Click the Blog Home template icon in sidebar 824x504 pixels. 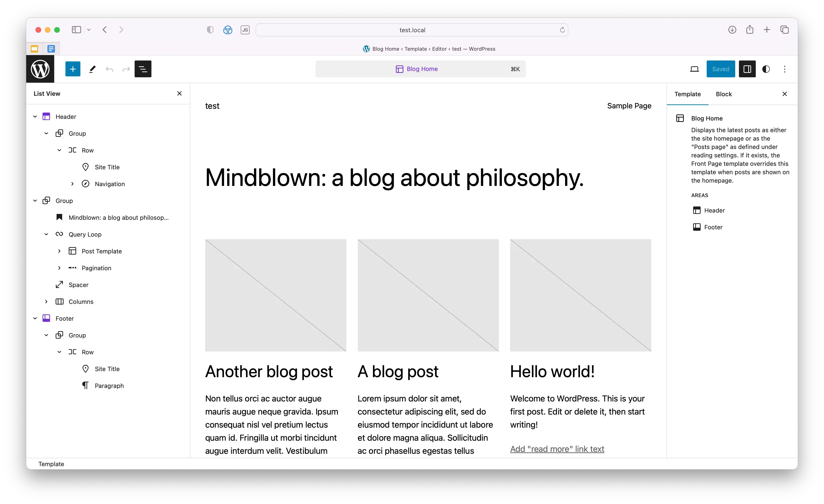pyautogui.click(x=680, y=118)
